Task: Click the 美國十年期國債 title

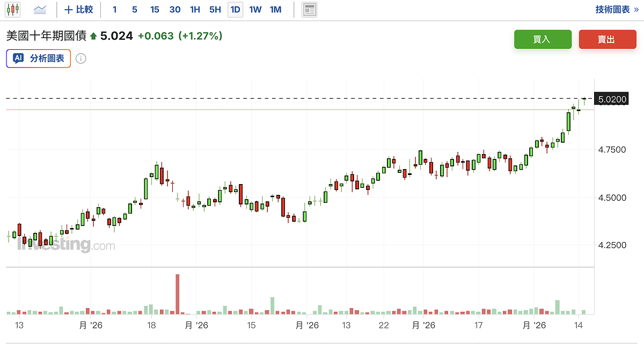Action: pos(46,36)
